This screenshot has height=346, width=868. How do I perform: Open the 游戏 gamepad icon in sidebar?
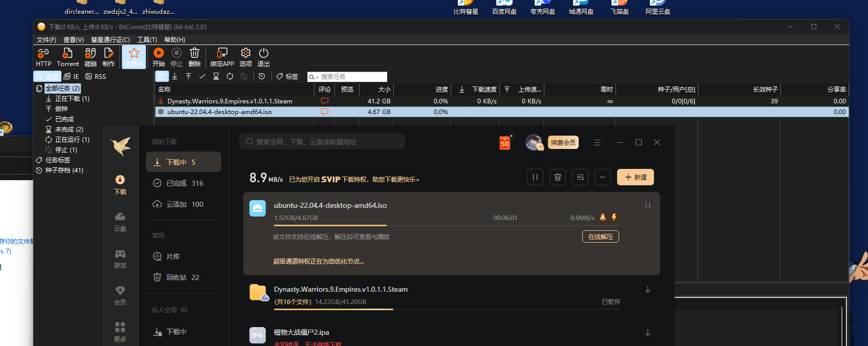(120, 258)
